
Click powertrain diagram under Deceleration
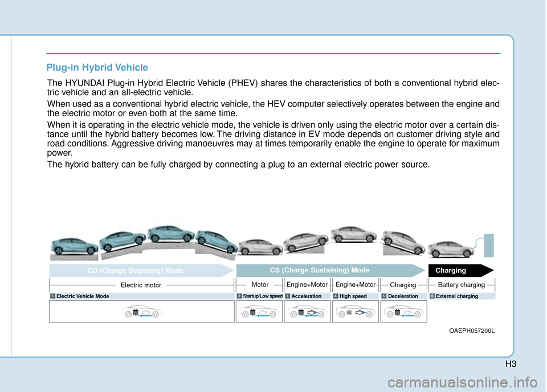403,312
